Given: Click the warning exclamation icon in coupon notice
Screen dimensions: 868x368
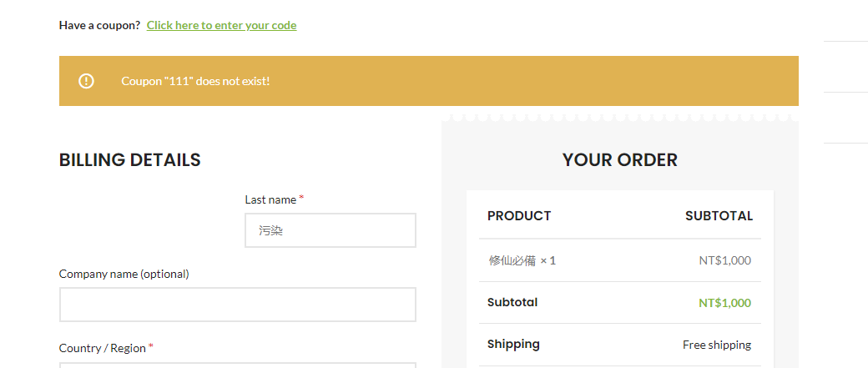Looking at the screenshot, I should [x=86, y=81].
